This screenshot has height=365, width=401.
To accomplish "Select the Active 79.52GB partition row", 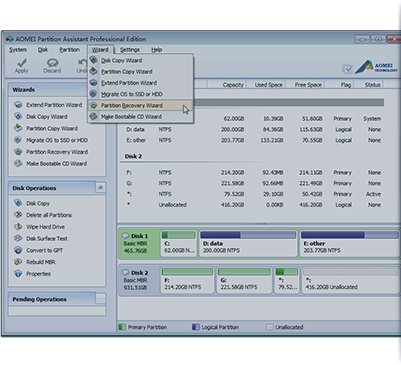I will tap(253, 194).
